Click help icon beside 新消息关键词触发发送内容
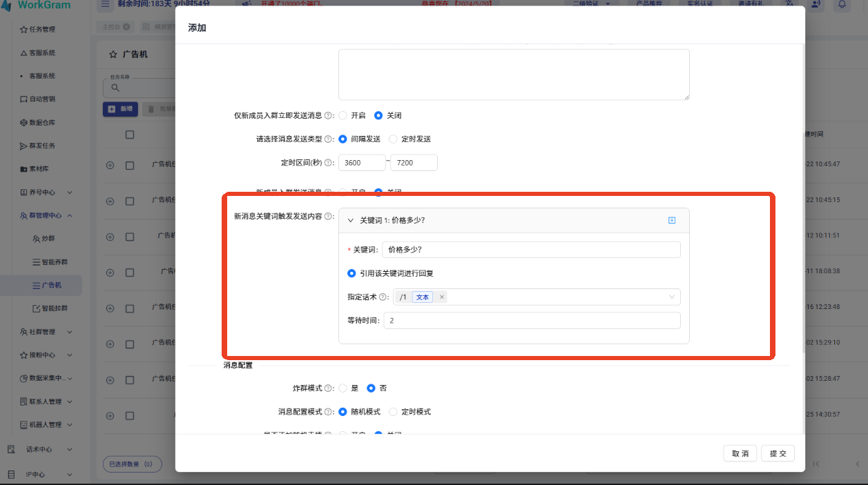The image size is (868, 485). pos(329,217)
